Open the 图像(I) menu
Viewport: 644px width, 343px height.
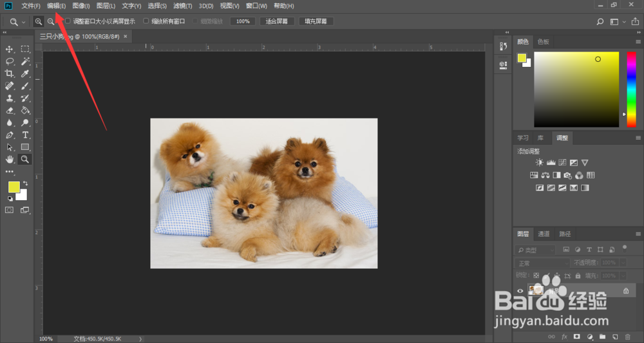[81, 6]
